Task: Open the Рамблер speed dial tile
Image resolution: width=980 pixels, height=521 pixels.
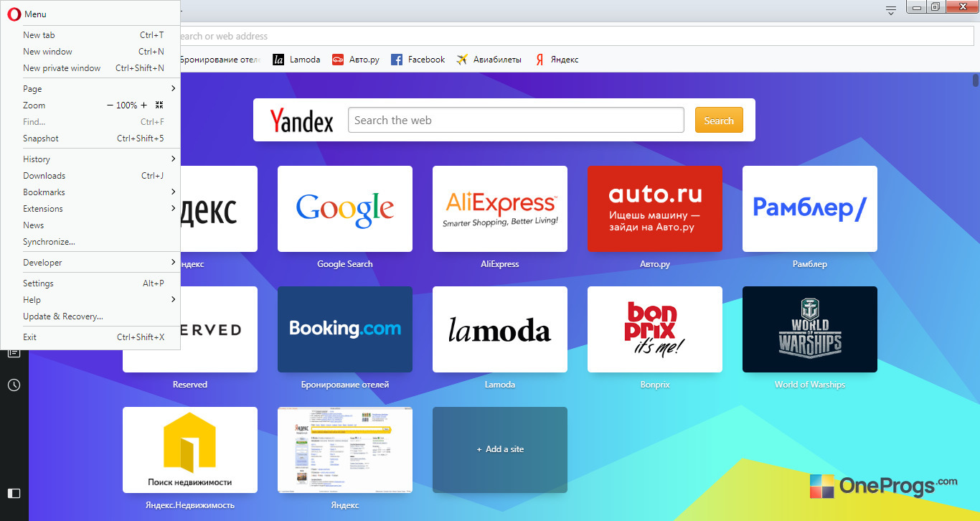Action: (x=810, y=209)
